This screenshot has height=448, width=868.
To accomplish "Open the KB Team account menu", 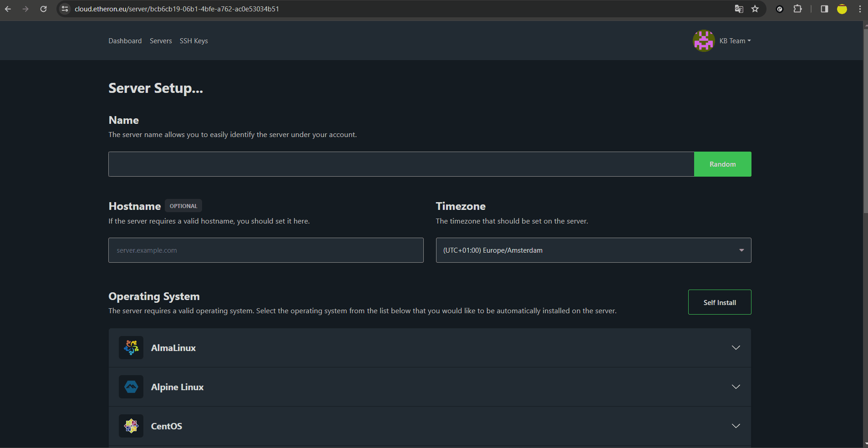I will click(x=735, y=41).
